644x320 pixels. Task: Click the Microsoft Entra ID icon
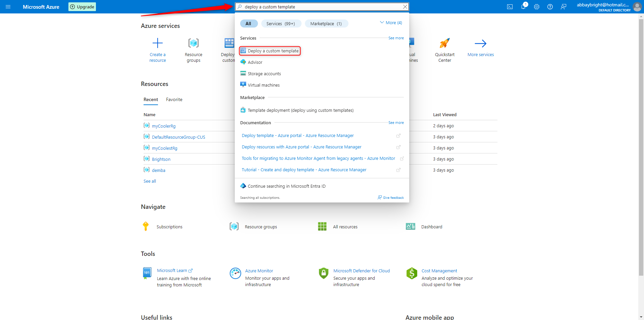pyautogui.click(x=243, y=186)
